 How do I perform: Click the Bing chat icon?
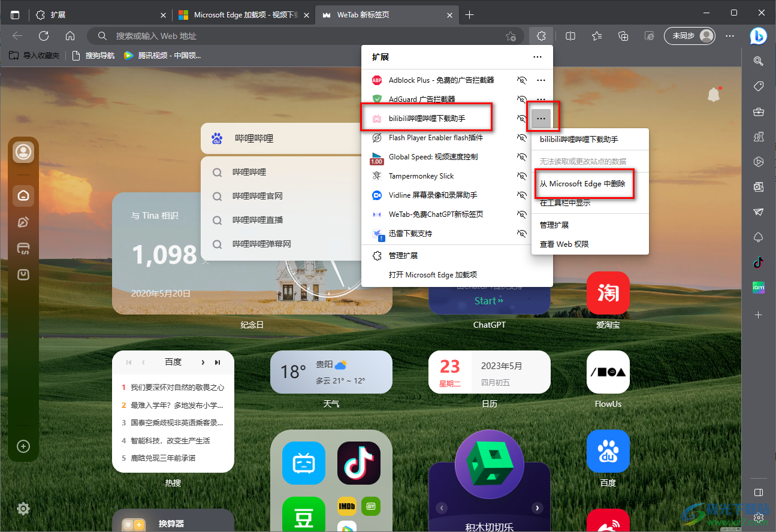click(x=758, y=36)
